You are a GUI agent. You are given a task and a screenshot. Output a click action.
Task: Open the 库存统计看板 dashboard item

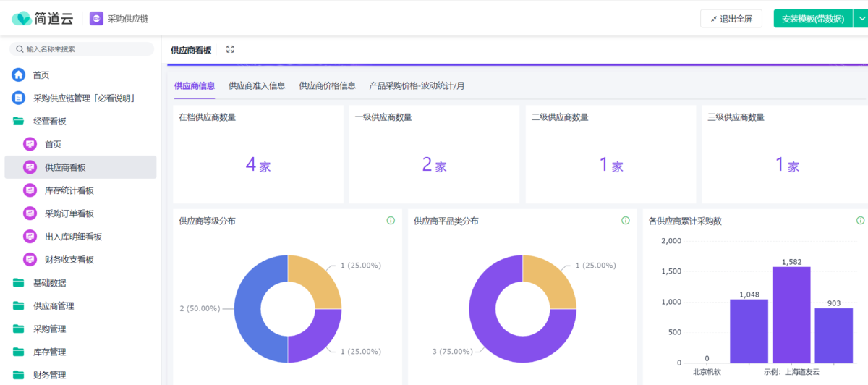click(69, 190)
